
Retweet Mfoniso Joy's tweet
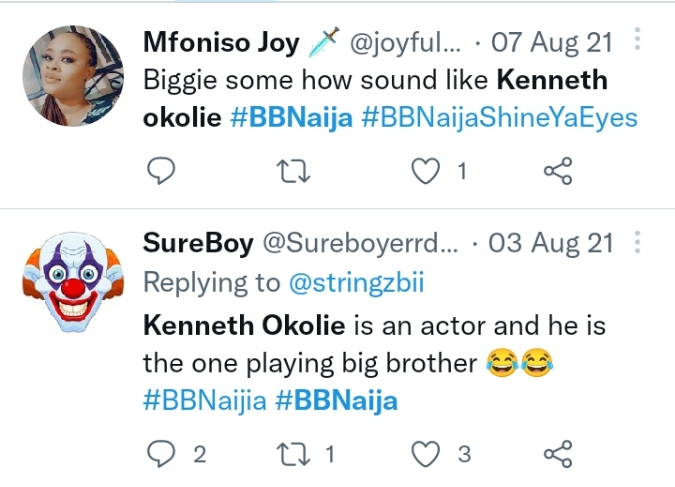coord(290,171)
